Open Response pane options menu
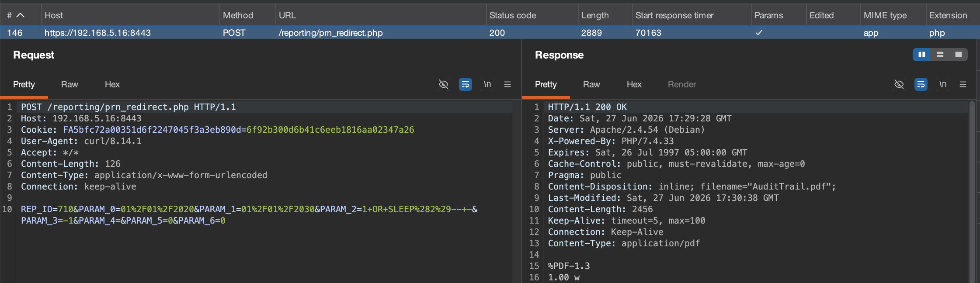Image resolution: width=980 pixels, height=283 pixels. coord(963,84)
